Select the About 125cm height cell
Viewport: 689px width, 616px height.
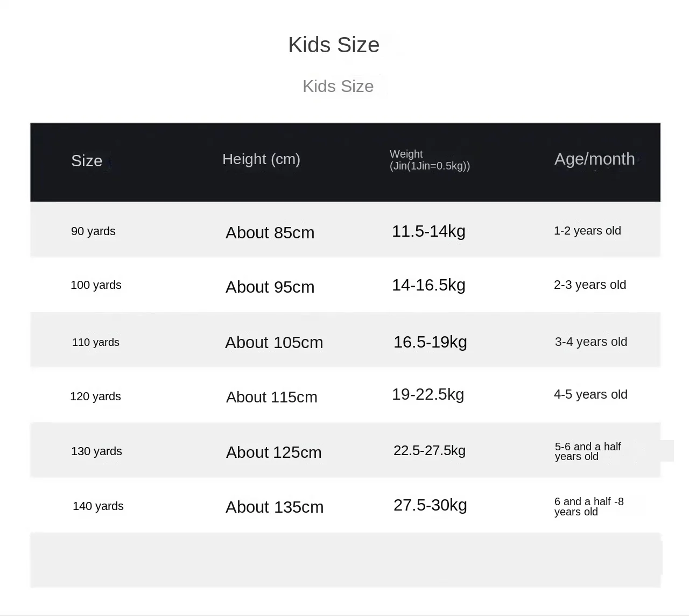[x=273, y=452]
